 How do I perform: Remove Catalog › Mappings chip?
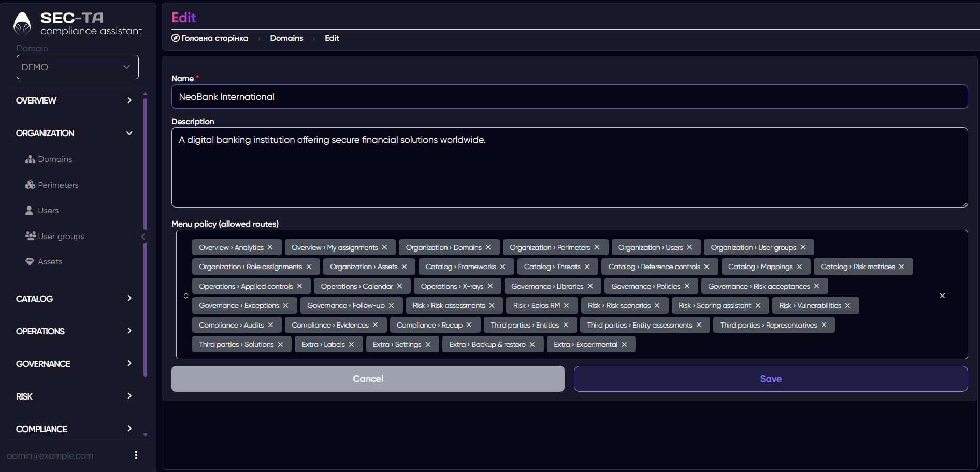click(x=799, y=267)
